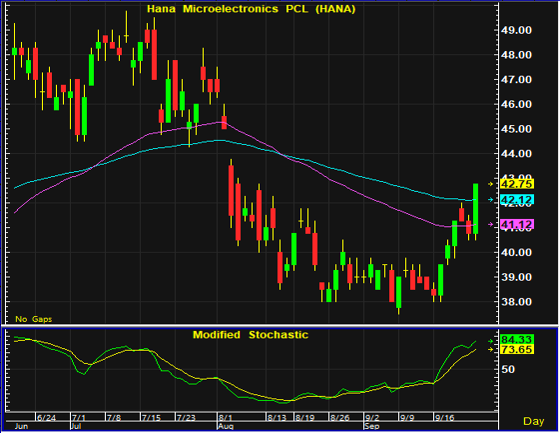This screenshot has width=560, height=433.
Task: Click the 8/26 date marker
Action: coord(340,418)
